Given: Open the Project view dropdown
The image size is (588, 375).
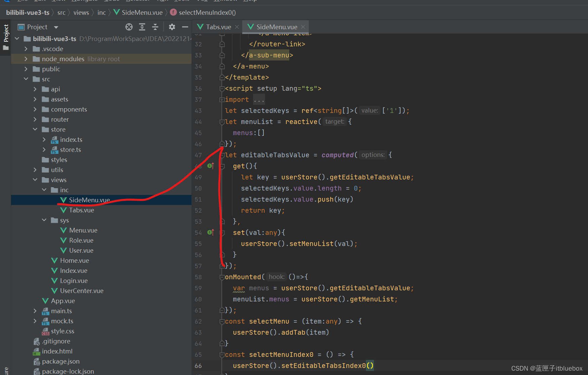Looking at the screenshot, I should tap(56, 27).
